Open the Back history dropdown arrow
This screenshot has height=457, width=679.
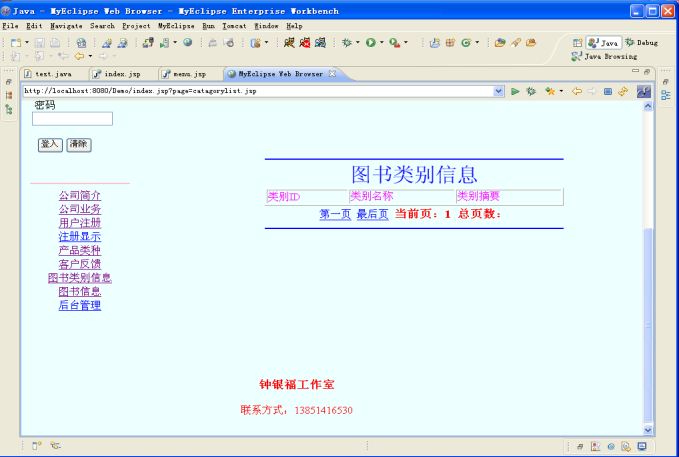pos(91,56)
